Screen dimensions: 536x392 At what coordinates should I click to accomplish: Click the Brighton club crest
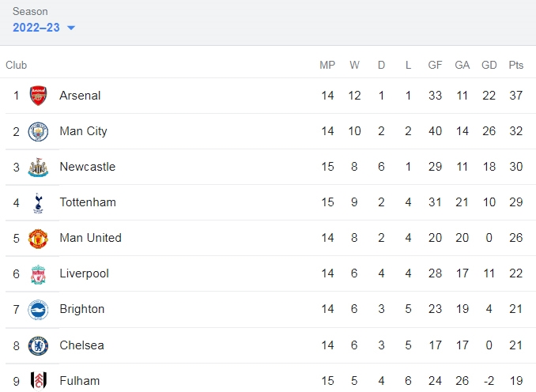(38, 310)
